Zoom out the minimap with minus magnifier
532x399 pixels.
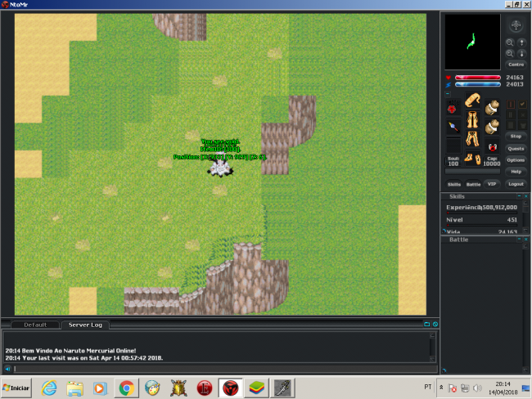(x=510, y=43)
